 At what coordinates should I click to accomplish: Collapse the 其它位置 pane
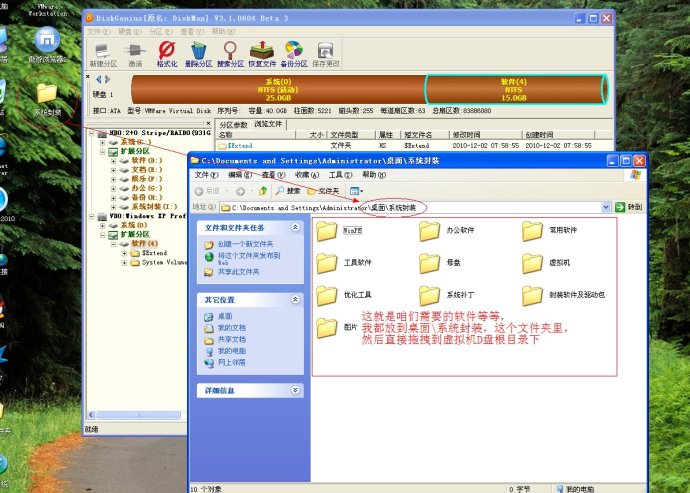coord(295,299)
